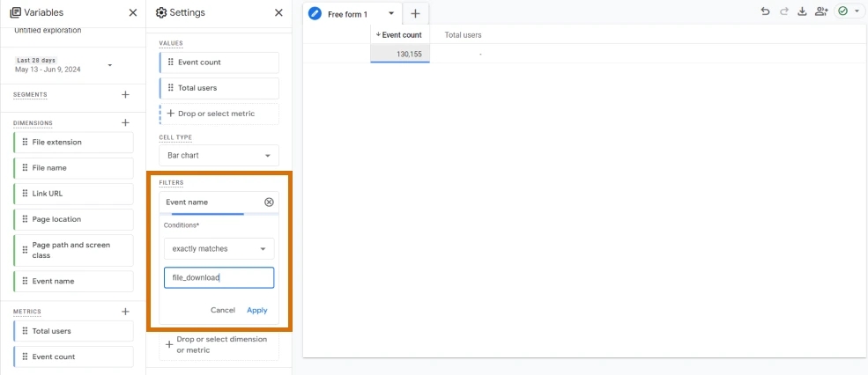Screen dimensions: 868x375
Task: Select File extension dimension
Action: [73, 142]
